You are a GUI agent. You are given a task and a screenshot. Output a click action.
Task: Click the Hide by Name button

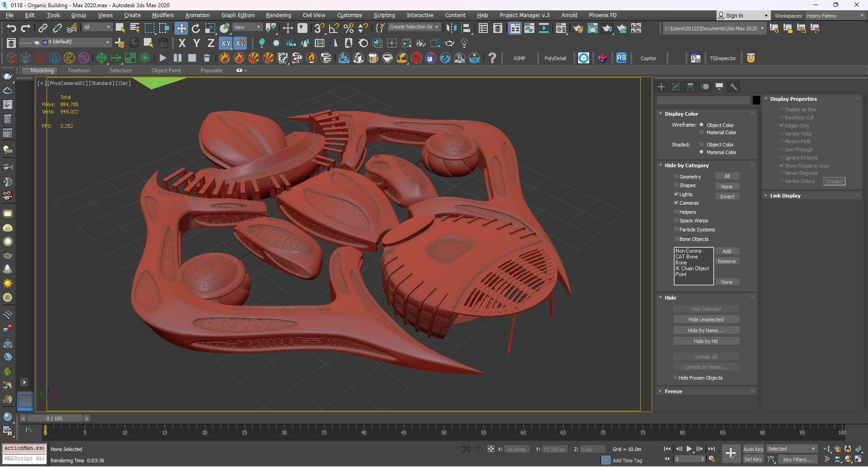pos(706,330)
